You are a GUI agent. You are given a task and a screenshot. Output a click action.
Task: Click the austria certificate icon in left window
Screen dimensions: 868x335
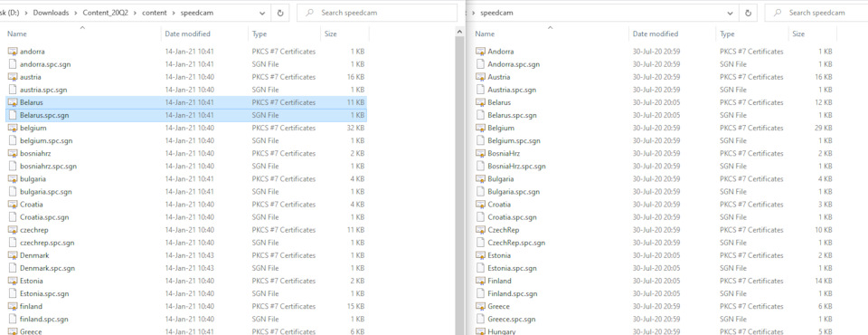pyautogui.click(x=13, y=77)
